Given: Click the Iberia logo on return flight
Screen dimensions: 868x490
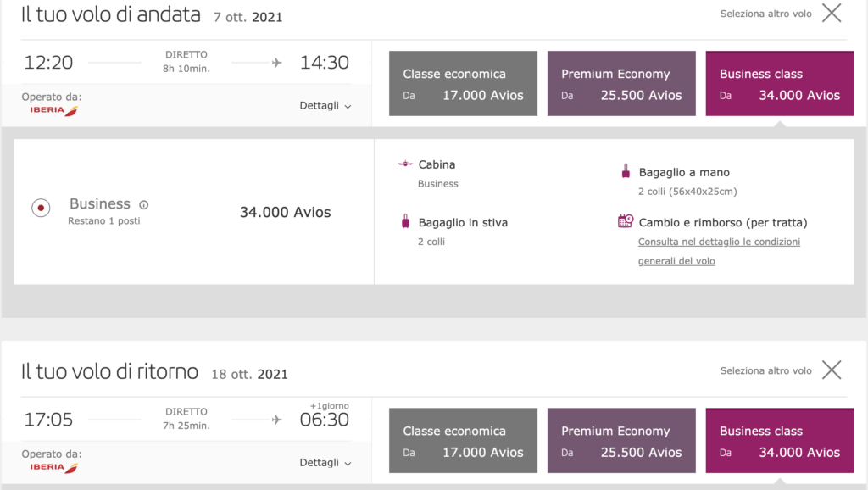Looking at the screenshot, I should pos(53,468).
